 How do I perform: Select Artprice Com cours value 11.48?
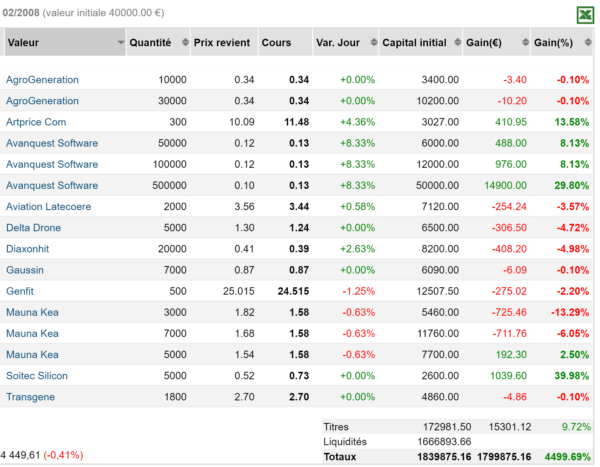click(x=297, y=122)
